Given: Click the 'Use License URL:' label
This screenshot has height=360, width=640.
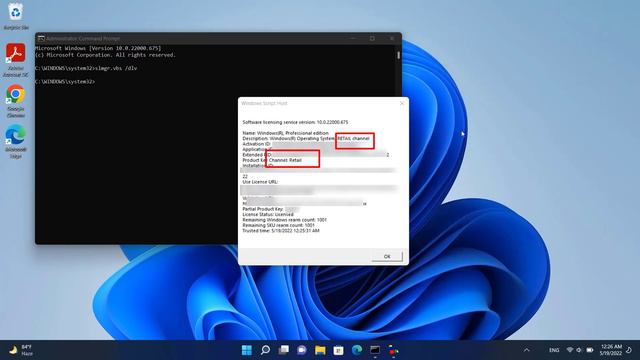Looking at the screenshot, I should (260, 182).
